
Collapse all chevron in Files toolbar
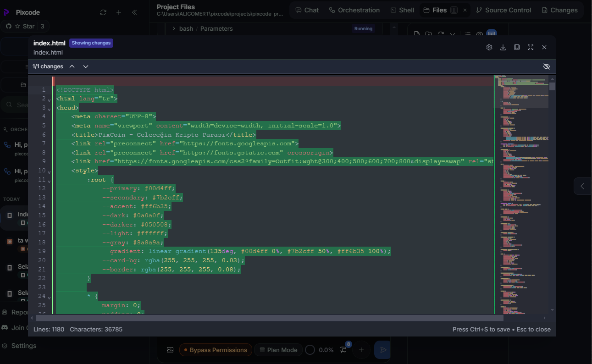(453, 34)
